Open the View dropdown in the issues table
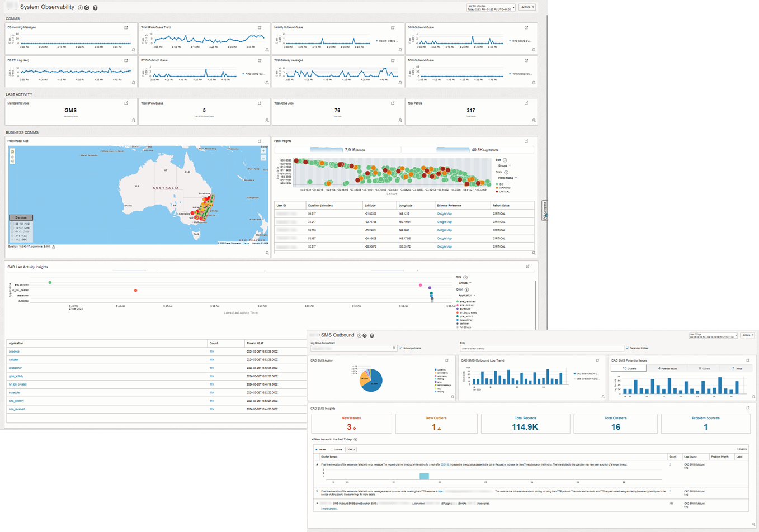Image resolution: width=759 pixels, height=532 pixels. [x=351, y=449]
